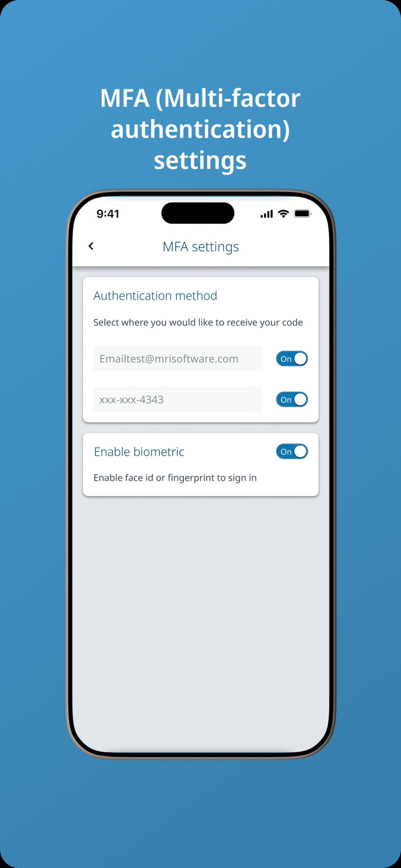Tap the battery indicator icon

coord(303,214)
